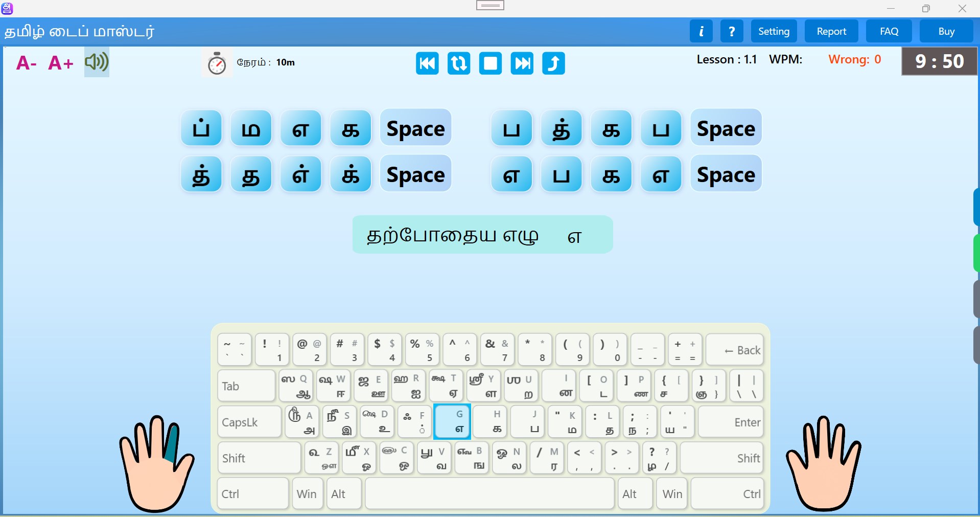This screenshot has height=517, width=980.
Task: Click the Enter key on the virtual keyboard
Action: 731,421
